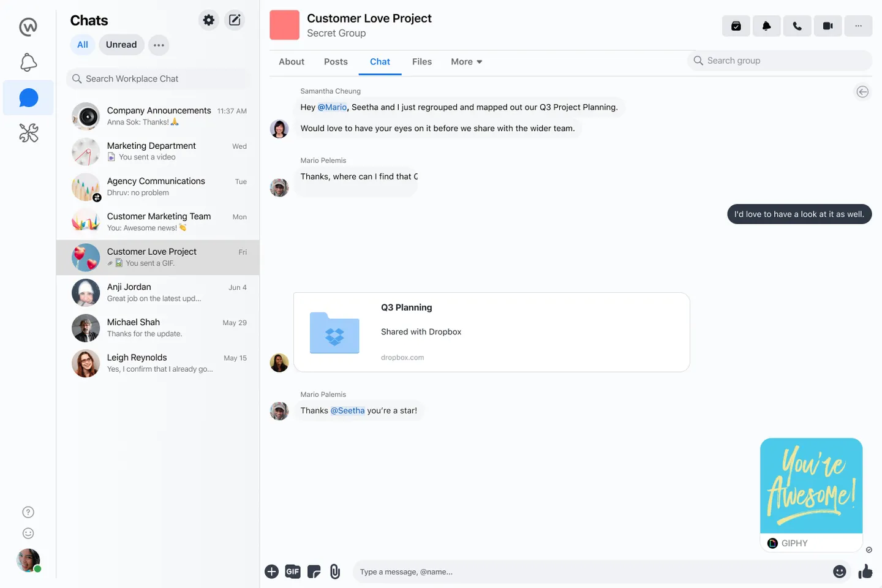Open the Help question mark icon
The width and height of the screenshot is (882, 588).
[x=28, y=512]
